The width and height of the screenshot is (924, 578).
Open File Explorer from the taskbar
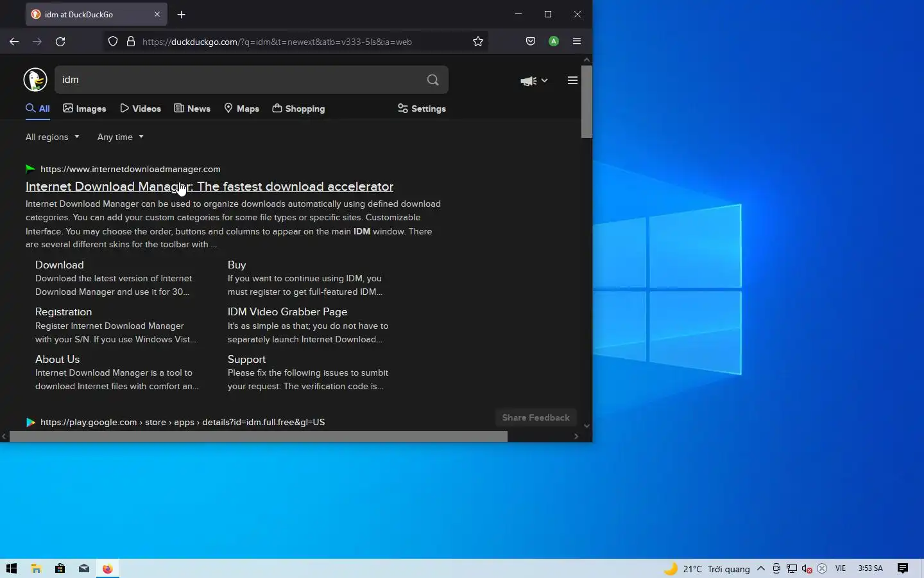pyautogui.click(x=36, y=568)
